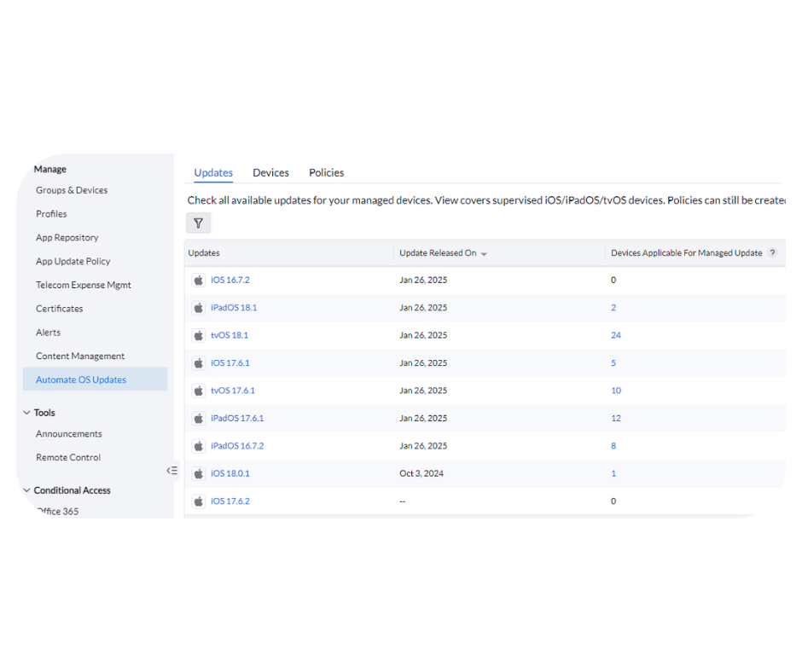Click device count 5 for iOS 17.6.1

[613, 363]
